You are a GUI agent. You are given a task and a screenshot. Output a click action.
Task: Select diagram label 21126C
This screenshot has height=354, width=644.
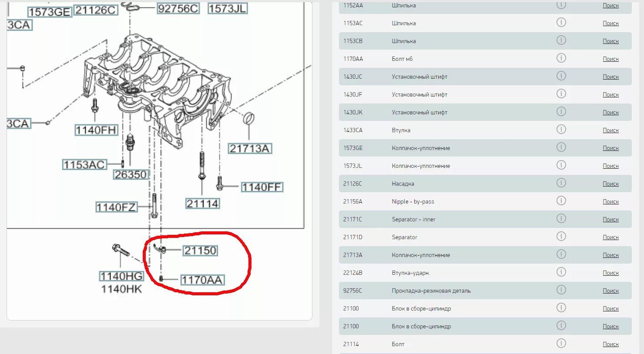coord(96,10)
